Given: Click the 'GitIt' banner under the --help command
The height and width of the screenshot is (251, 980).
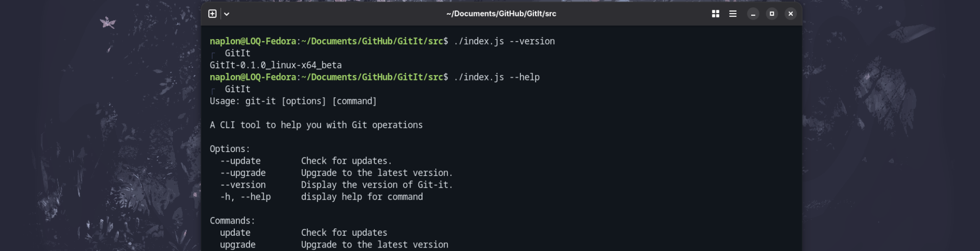Looking at the screenshot, I should pyautogui.click(x=237, y=89).
